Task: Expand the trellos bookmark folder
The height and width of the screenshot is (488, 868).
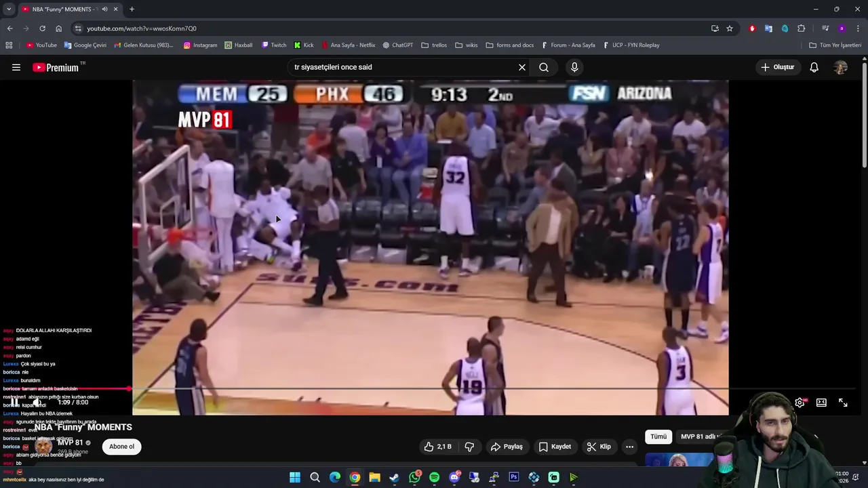Action: [x=434, y=45]
